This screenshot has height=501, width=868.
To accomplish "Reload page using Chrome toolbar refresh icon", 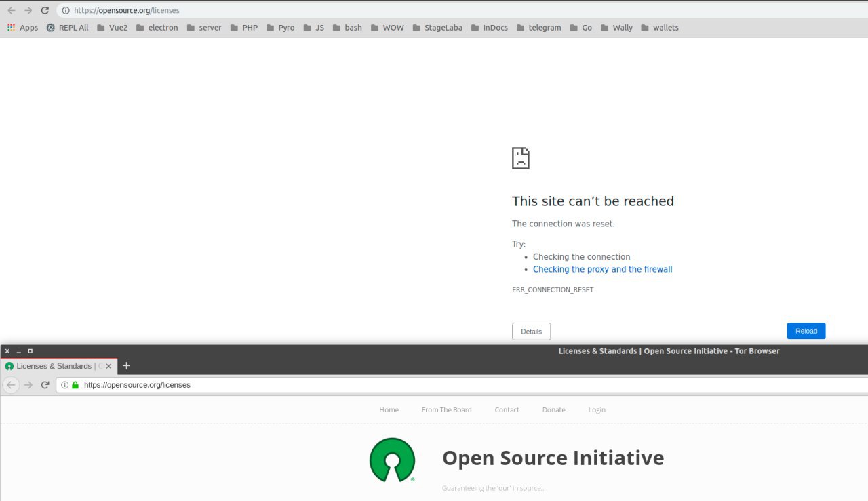I will 45,10.
